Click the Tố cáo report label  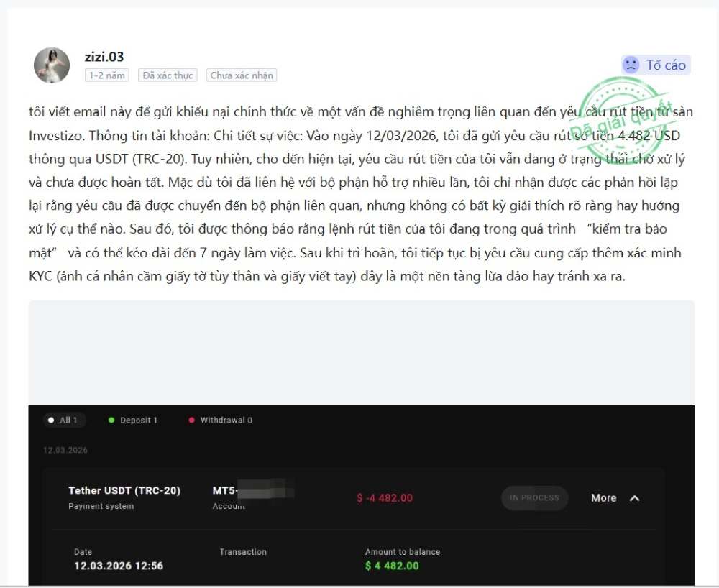pyautogui.click(x=666, y=65)
